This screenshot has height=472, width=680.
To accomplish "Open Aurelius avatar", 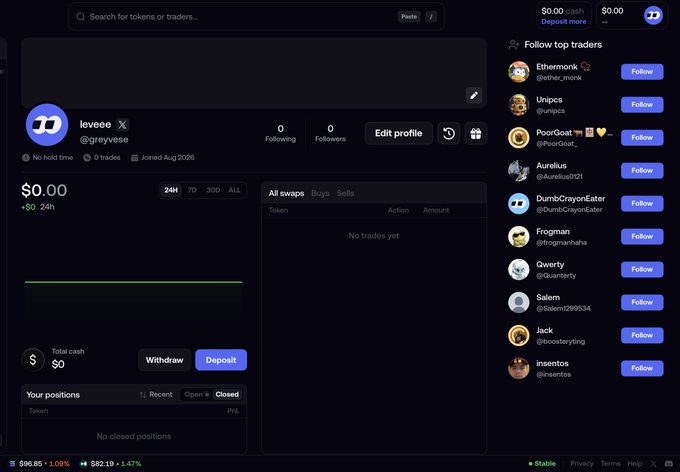I will (x=519, y=170).
